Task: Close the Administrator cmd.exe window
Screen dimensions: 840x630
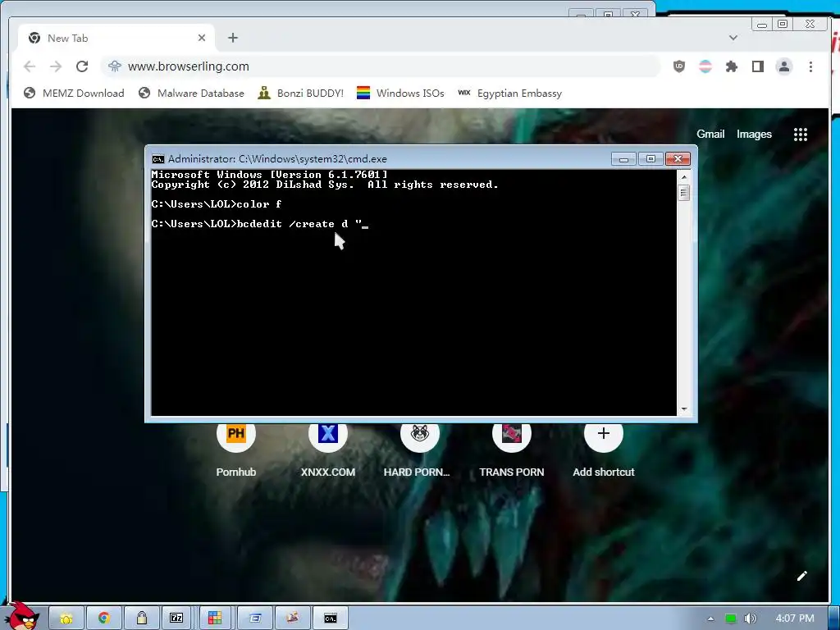Action: 678,159
